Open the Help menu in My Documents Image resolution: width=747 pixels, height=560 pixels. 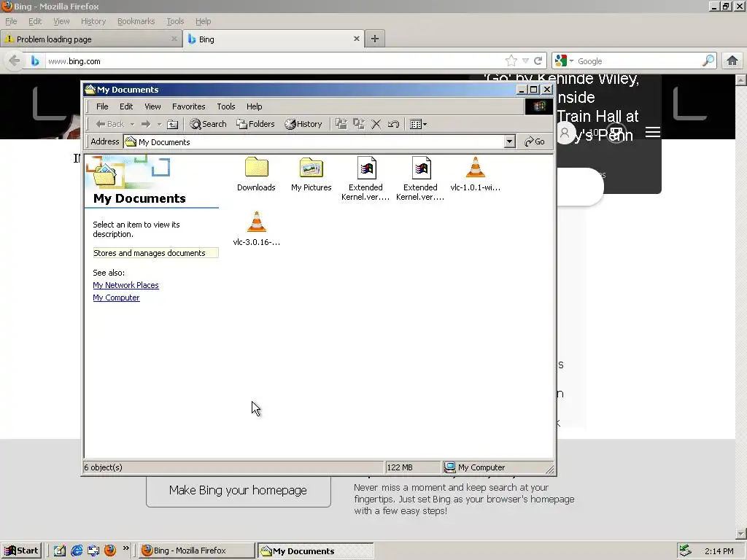(x=254, y=106)
